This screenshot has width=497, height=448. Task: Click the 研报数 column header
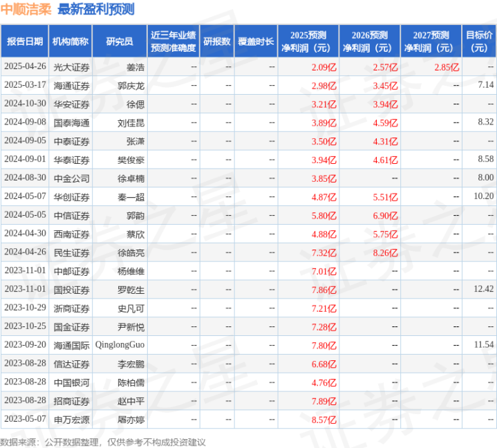[x=217, y=41]
